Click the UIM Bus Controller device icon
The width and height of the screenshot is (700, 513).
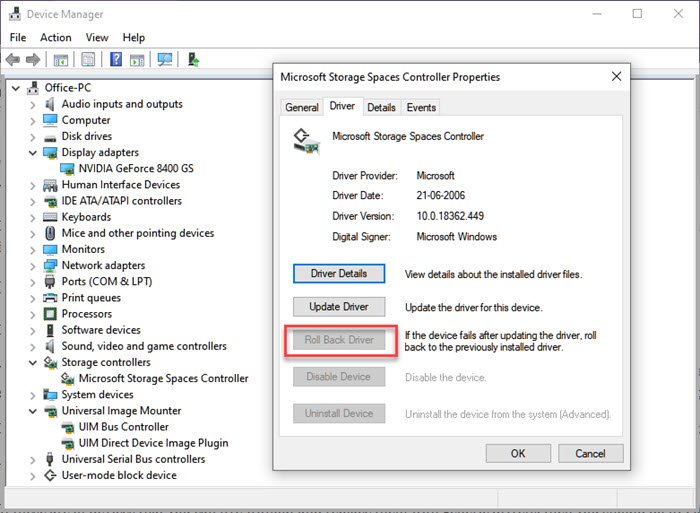[67, 427]
